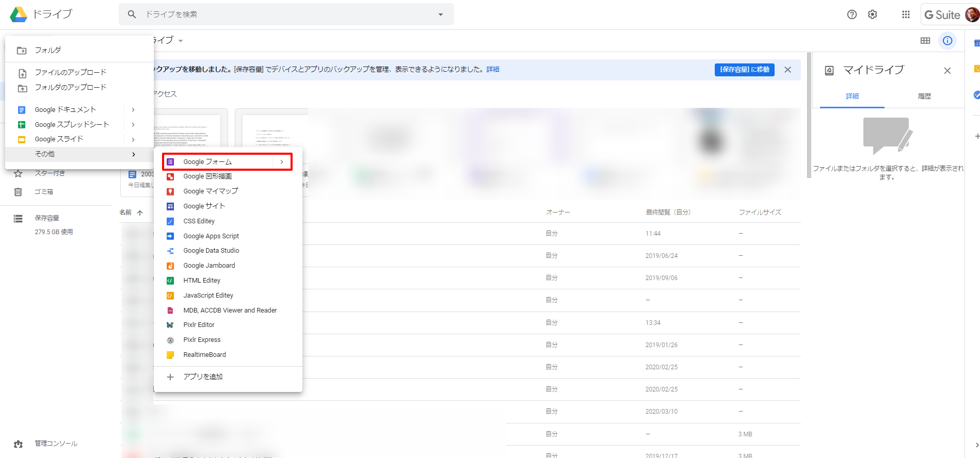Expand the Google フォーム submenu arrow
The height and width of the screenshot is (458, 980).
click(x=282, y=162)
